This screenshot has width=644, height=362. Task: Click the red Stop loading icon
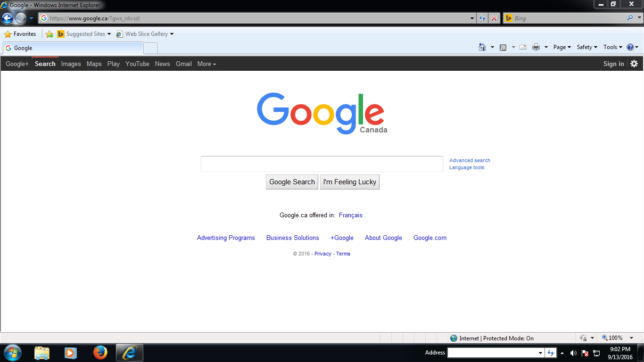[x=494, y=18]
